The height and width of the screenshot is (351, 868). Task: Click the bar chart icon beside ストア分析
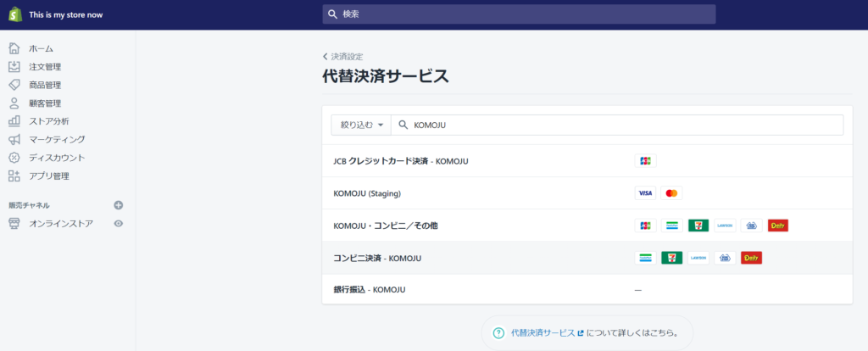14,121
